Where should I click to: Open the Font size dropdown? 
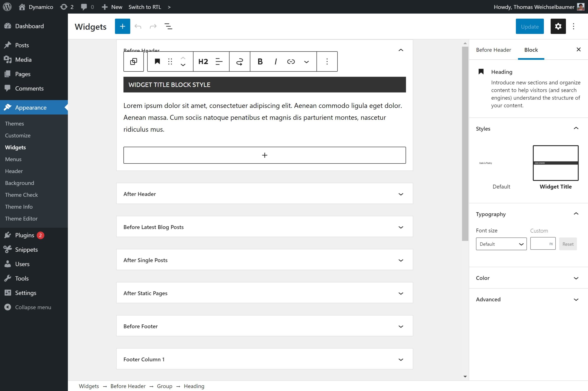[x=501, y=244]
